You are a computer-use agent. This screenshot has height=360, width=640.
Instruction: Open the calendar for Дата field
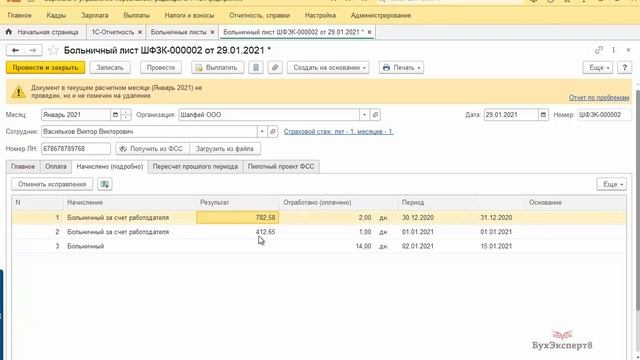(543, 115)
